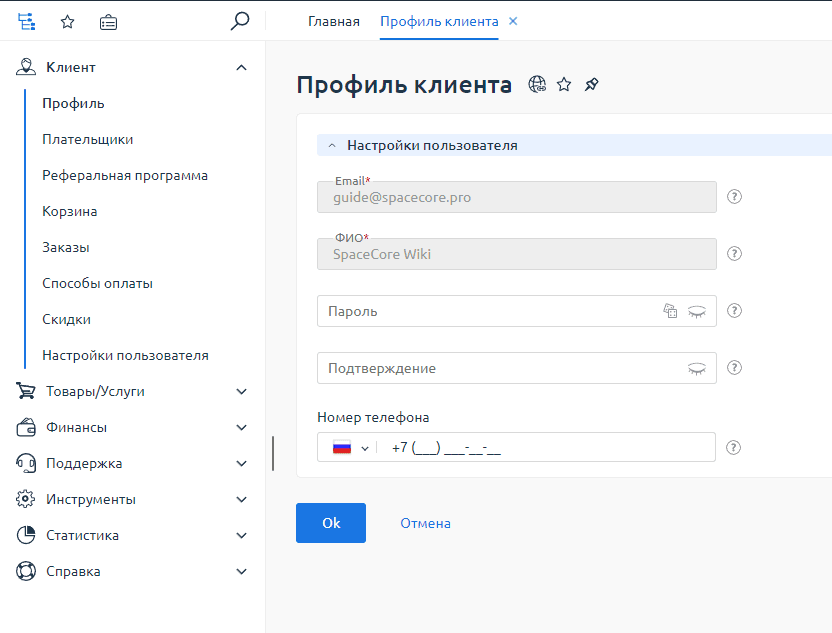Toggle visibility in Подтверждение field
The image size is (832, 633).
pyautogui.click(x=696, y=368)
